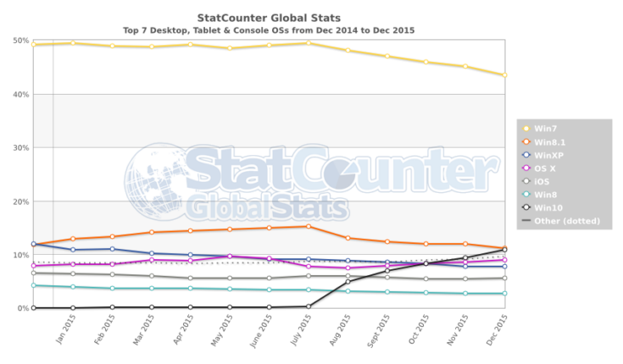Click the magenta OS X legend marker
The image size is (623, 364).
point(526,168)
